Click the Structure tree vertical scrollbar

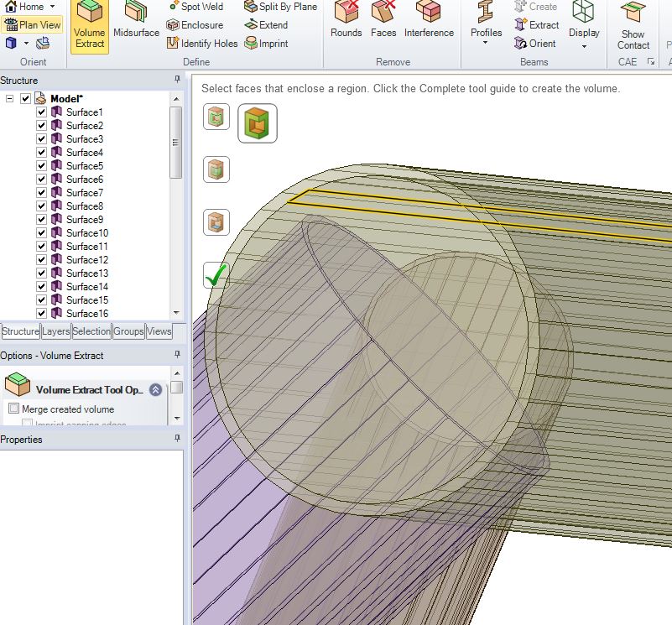175,143
